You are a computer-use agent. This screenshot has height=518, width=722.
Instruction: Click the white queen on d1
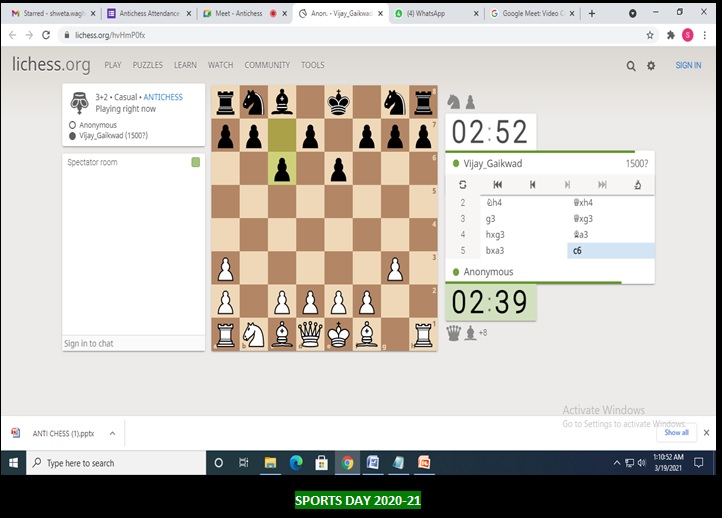coord(310,333)
